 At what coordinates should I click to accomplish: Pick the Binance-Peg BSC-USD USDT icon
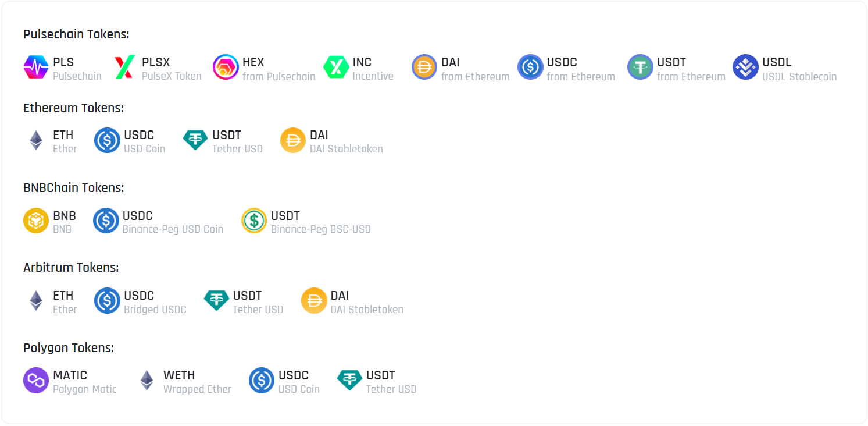pos(254,221)
